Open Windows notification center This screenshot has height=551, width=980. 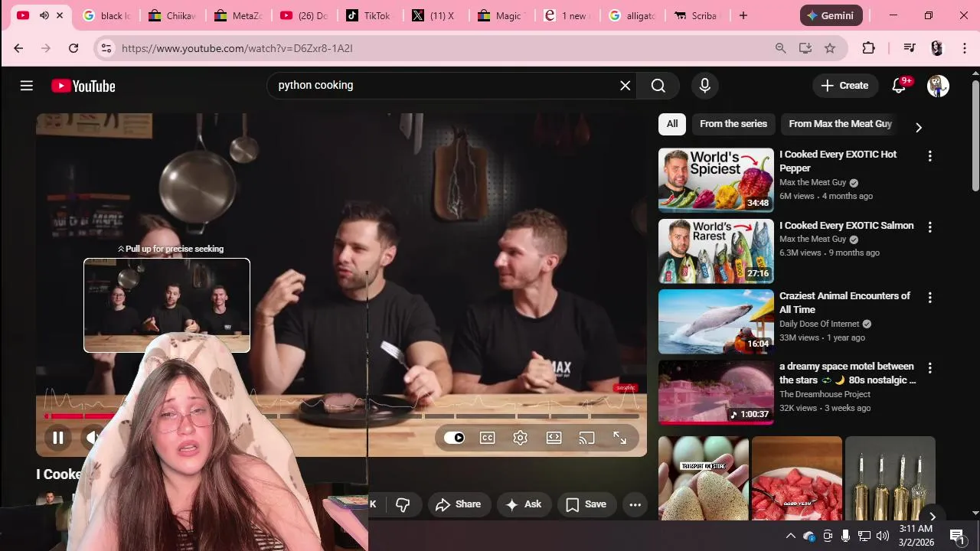[958, 536]
